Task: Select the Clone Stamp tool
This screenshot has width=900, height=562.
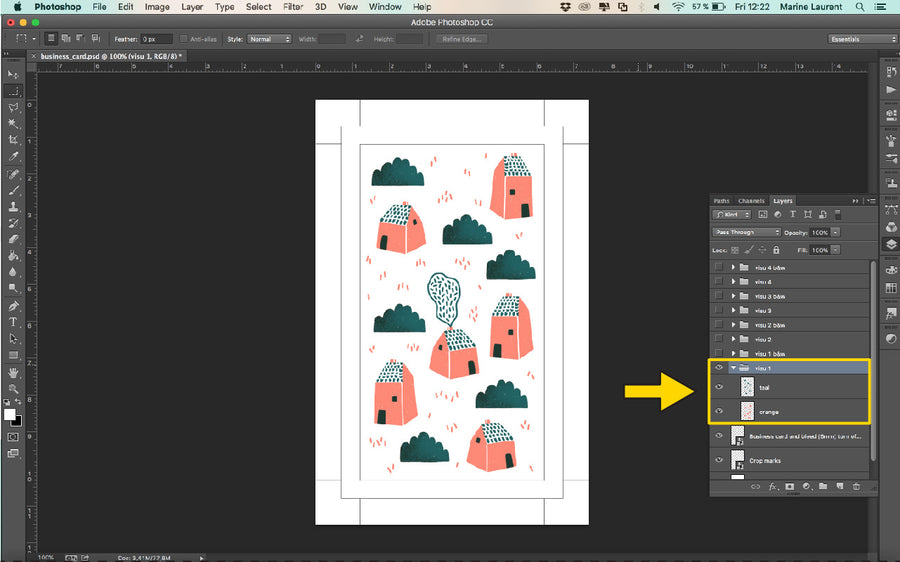Action: pos(13,207)
